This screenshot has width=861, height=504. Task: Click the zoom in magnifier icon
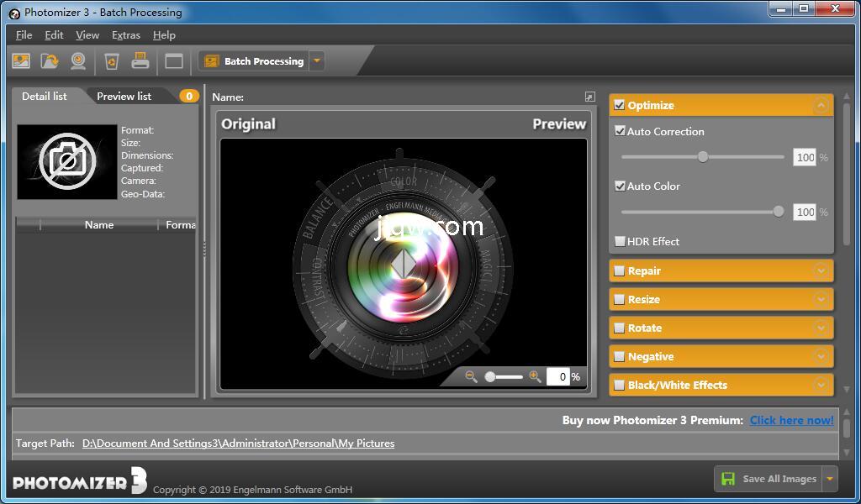click(x=535, y=377)
